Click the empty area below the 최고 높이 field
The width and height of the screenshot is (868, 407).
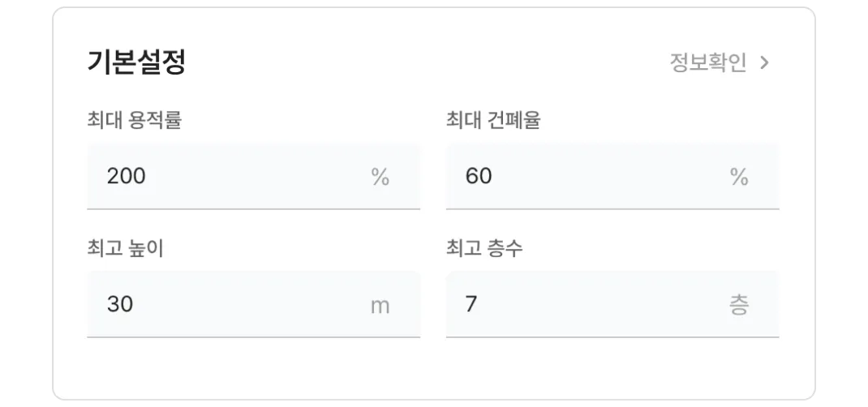coord(254,368)
